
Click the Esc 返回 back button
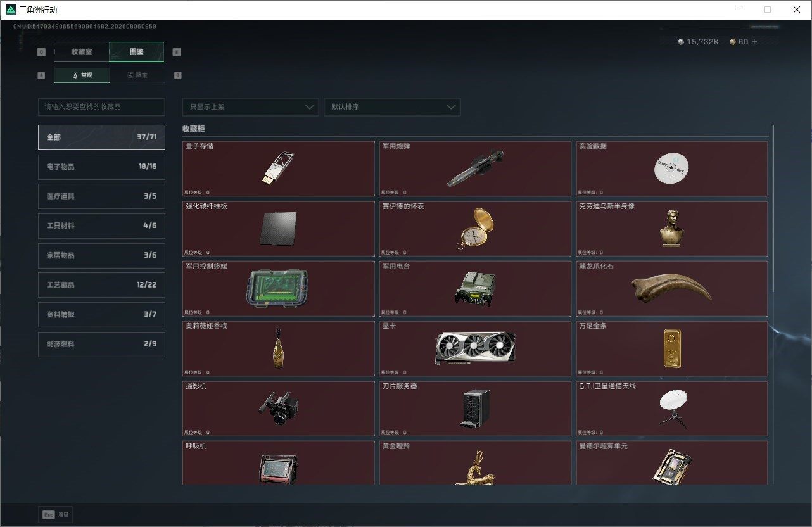coord(56,515)
